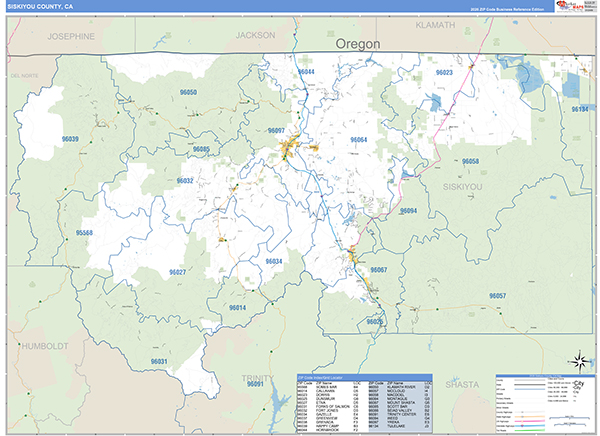The image size is (600, 436).
Task: Click the ZIP Code Index/Grid Locator header
Action: click(365, 377)
